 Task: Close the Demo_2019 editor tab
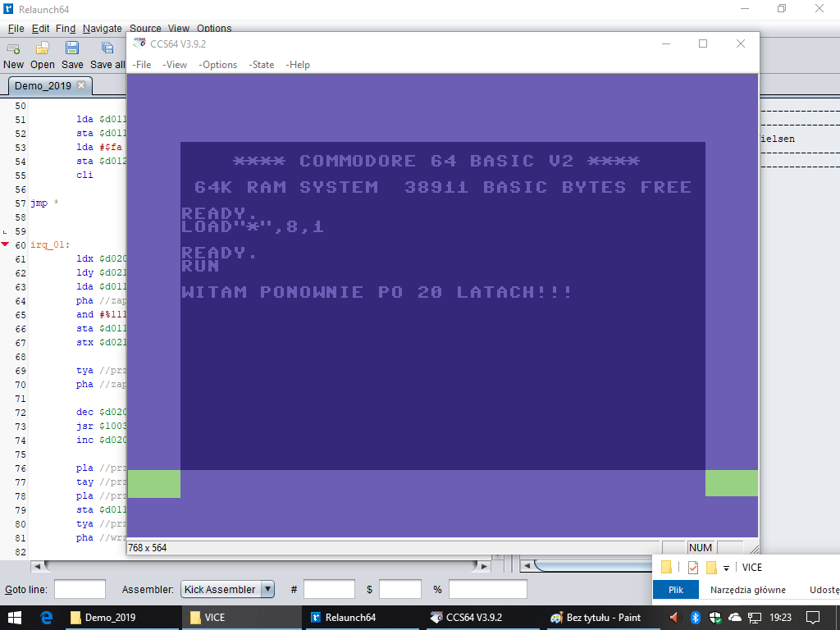(x=81, y=85)
